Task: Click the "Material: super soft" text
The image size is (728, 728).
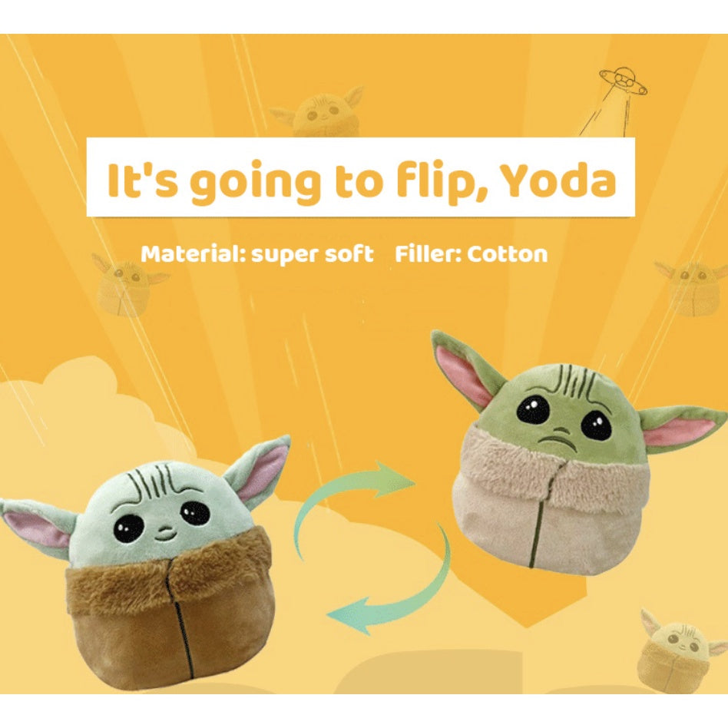Action: click(256, 255)
